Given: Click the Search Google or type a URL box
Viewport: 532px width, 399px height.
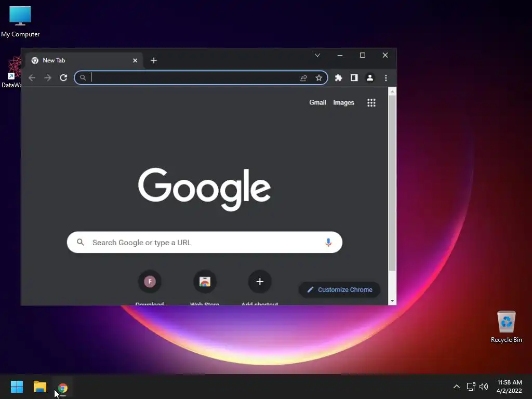Looking at the screenshot, I should click(x=204, y=242).
